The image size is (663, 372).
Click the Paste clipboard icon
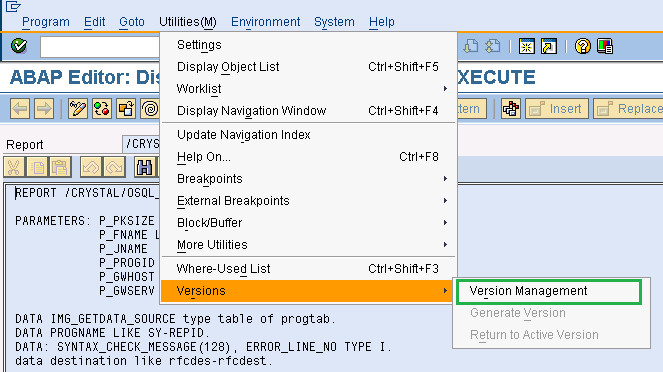pyautogui.click(x=60, y=167)
